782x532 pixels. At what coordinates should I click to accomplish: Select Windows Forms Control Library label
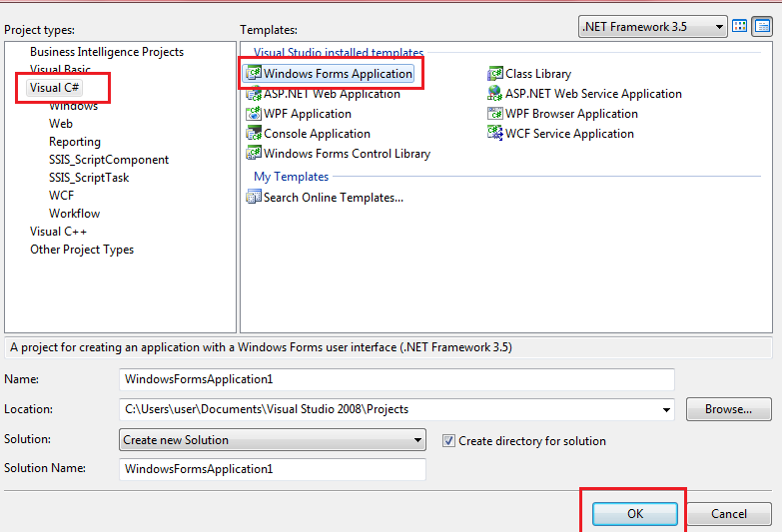[x=348, y=154]
